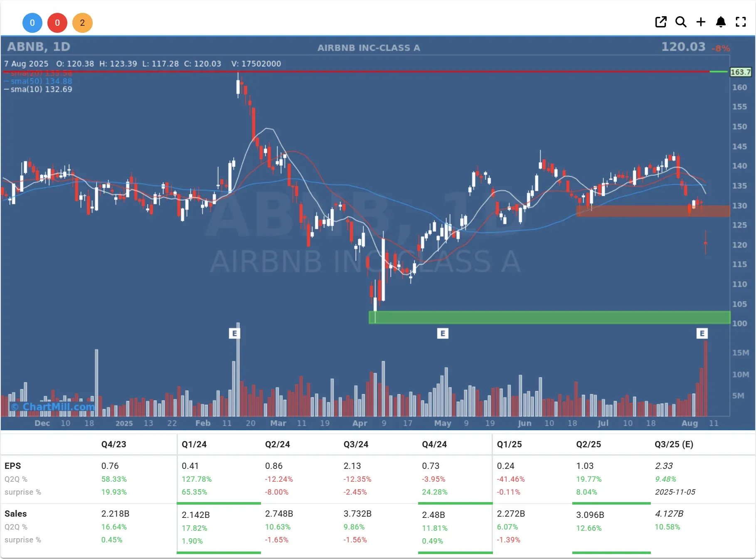This screenshot has width=756, height=559.
Task: Click the EPS surprise 65.35%
Action: coord(194,492)
